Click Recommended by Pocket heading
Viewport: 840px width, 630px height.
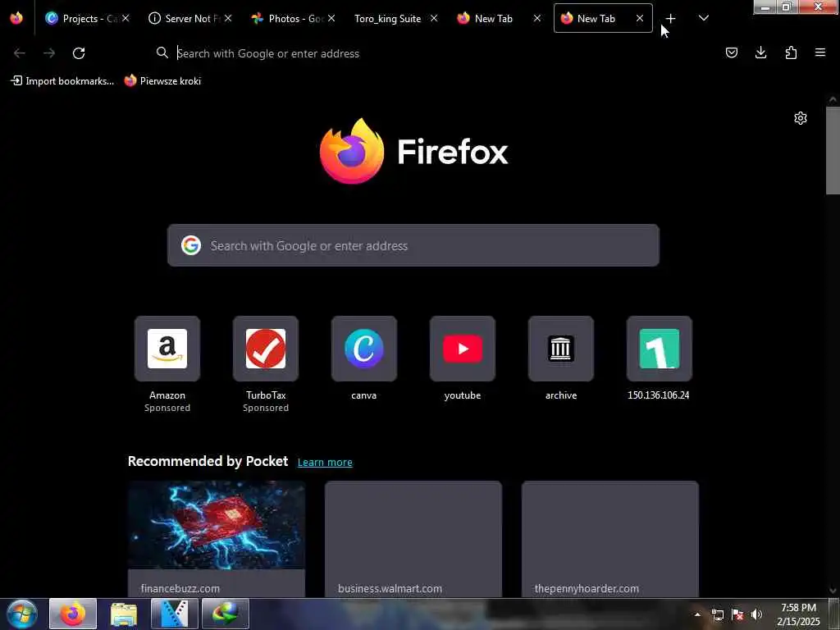pyautogui.click(x=208, y=461)
